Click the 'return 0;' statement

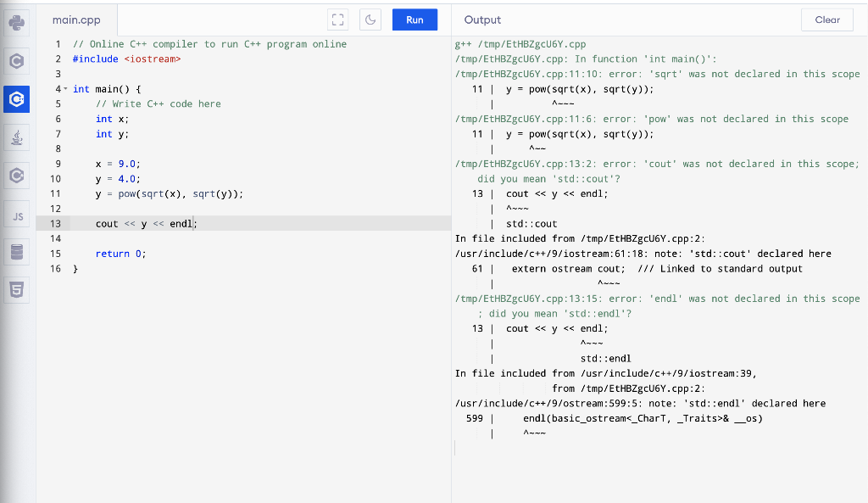click(120, 253)
